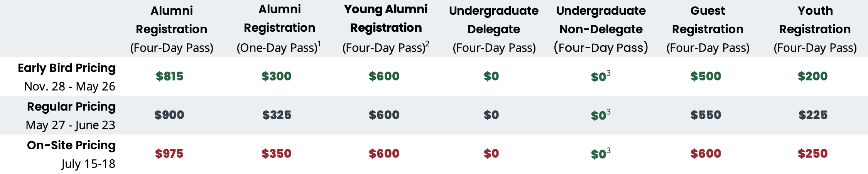Select the $550 Regular guest price
The width and height of the screenshot is (868, 174).
pyautogui.click(x=706, y=115)
